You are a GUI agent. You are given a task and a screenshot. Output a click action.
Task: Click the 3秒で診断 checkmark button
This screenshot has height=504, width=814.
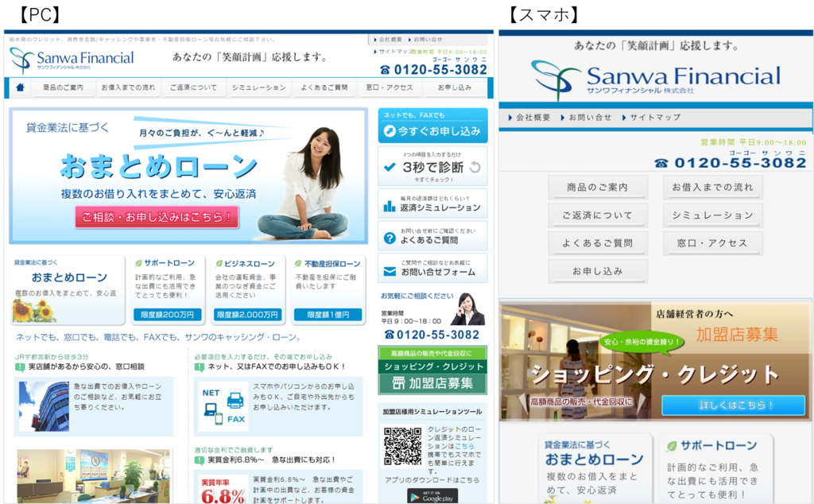(x=432, y=166)
